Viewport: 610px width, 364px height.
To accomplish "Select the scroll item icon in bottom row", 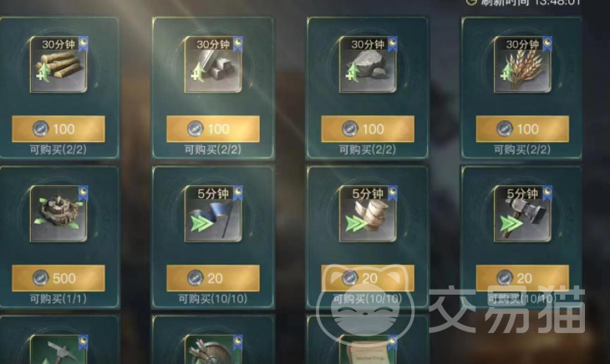I will 368,350.
